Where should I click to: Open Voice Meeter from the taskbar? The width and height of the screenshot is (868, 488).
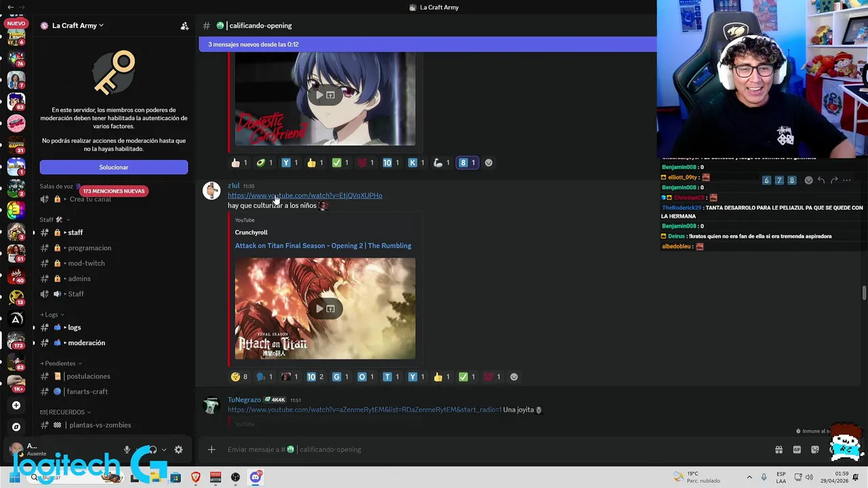(216, 477)
